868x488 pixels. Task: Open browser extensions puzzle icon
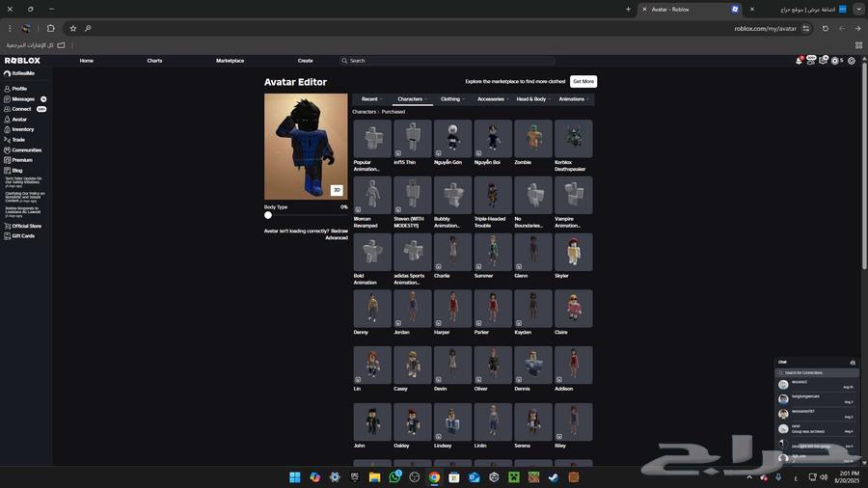point(51,28)
